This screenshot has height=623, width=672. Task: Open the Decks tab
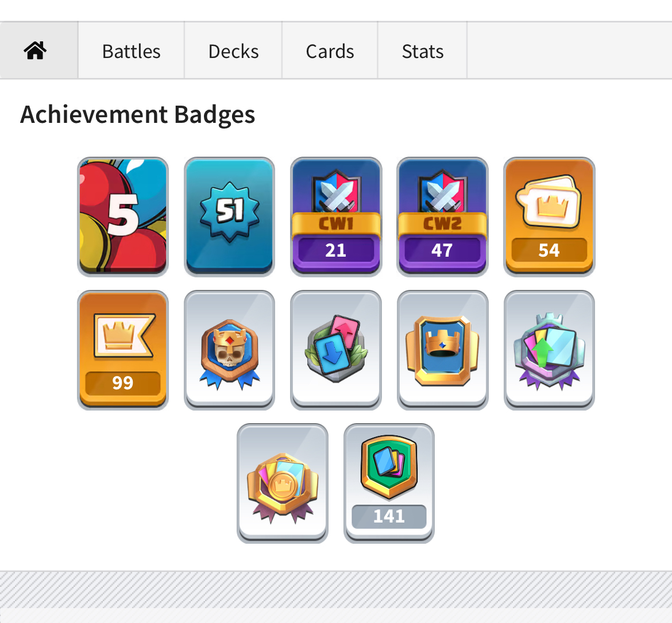(233, 51)
